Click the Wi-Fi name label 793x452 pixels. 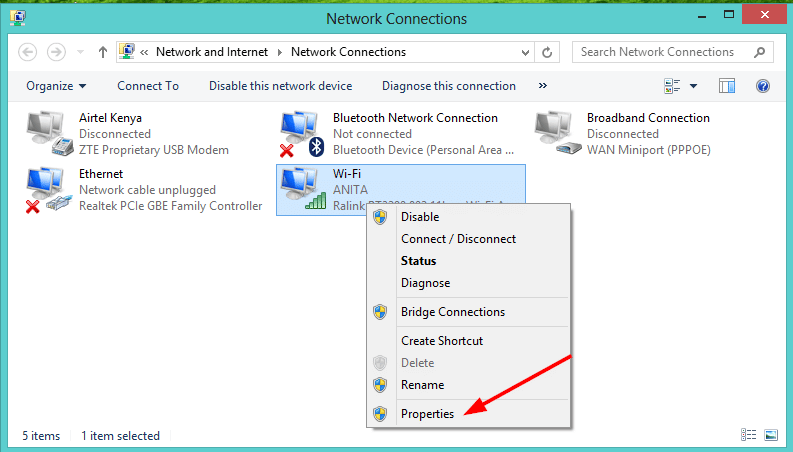click(347, 174)
